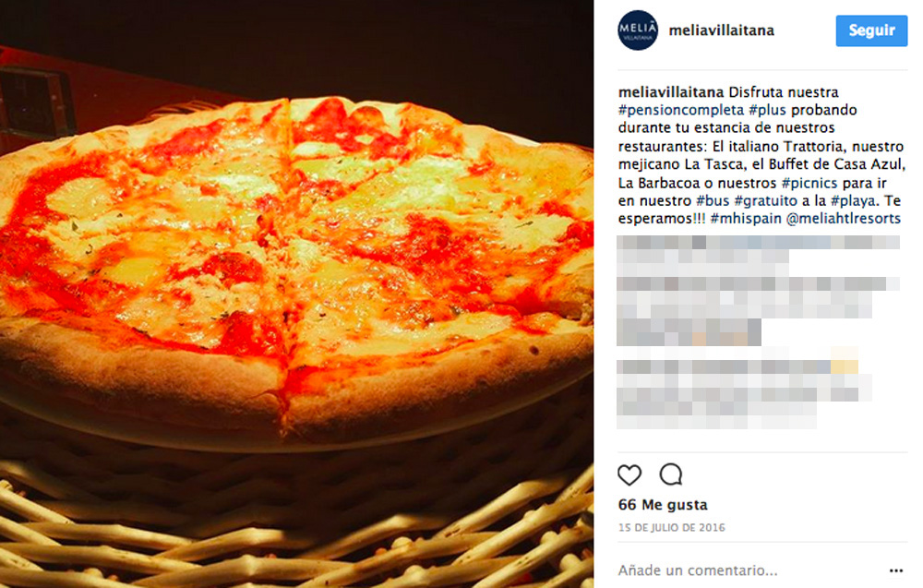Open the meliavillaitana username in the header
This screenshot has width=923, height=588.
click(721, 30)
